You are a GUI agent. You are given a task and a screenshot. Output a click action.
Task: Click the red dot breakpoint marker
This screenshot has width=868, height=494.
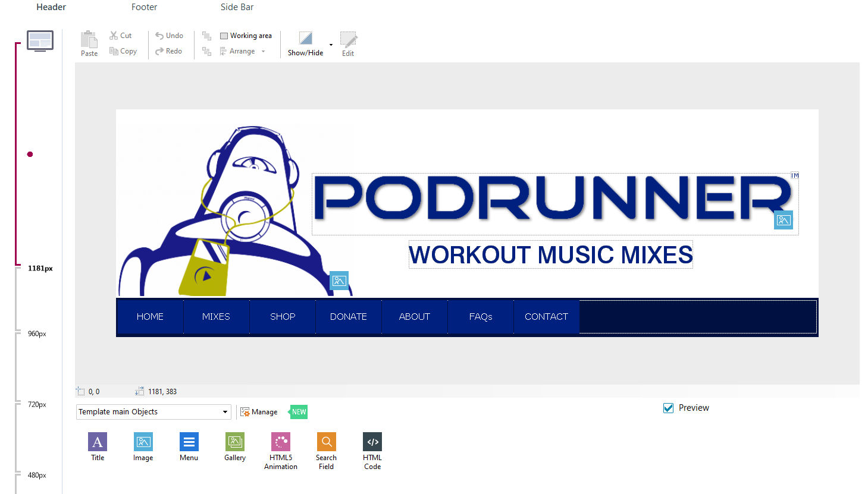tap(30, 155)
